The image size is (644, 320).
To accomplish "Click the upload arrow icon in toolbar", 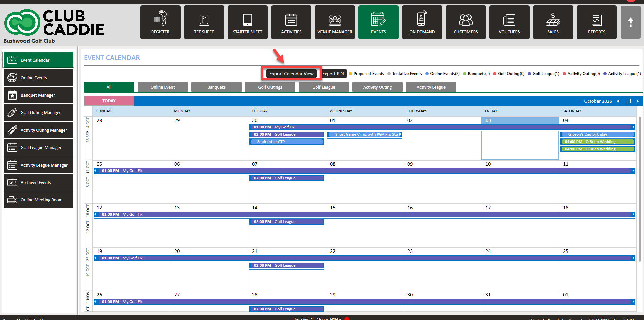I will 630,22.
